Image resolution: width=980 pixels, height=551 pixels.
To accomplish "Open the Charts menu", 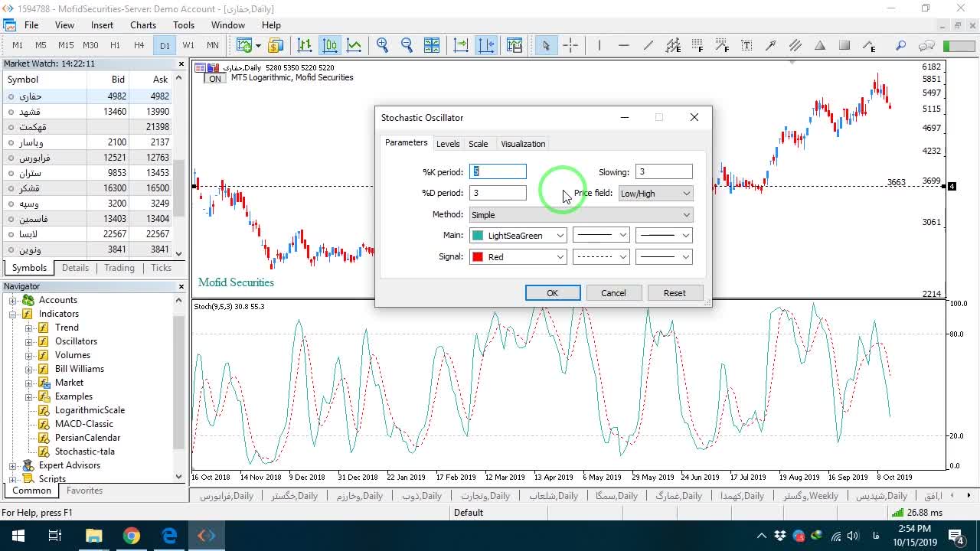I will 143,25.
